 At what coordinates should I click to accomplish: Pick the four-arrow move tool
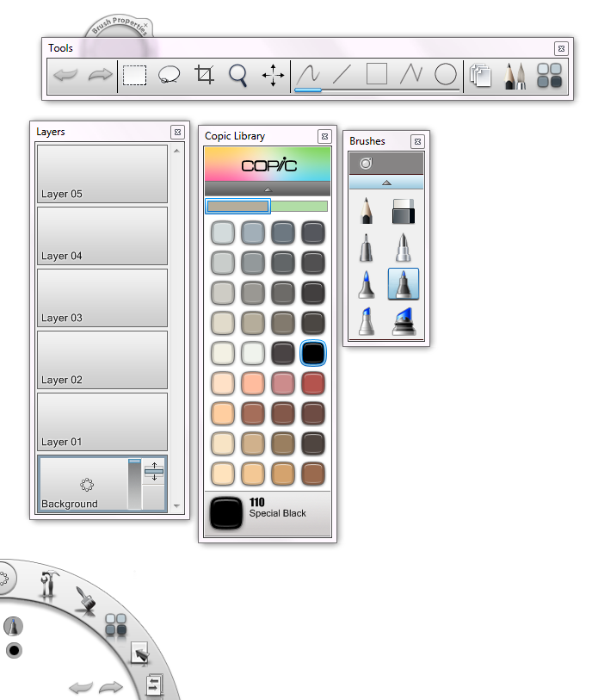coord(273,75)
